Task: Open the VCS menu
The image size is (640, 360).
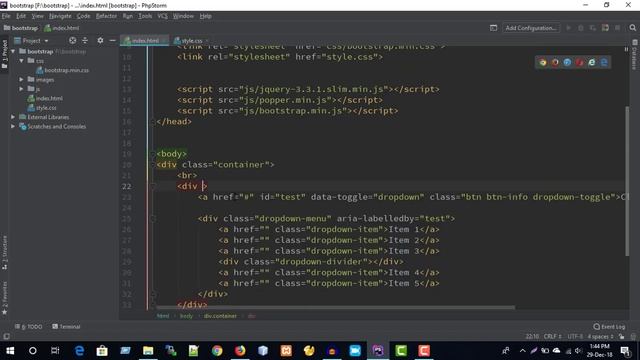Action: coord(162,16)
